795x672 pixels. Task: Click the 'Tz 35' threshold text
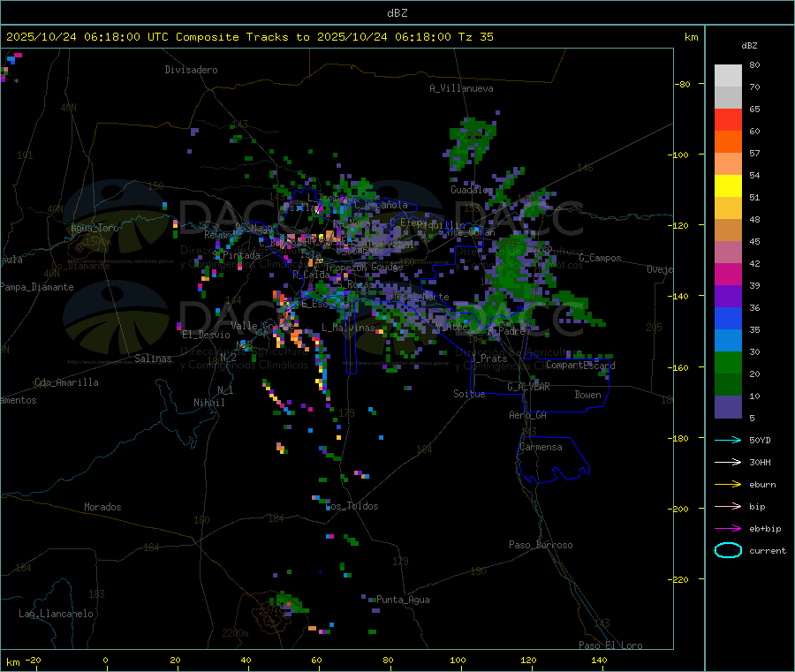coord(475,37)
